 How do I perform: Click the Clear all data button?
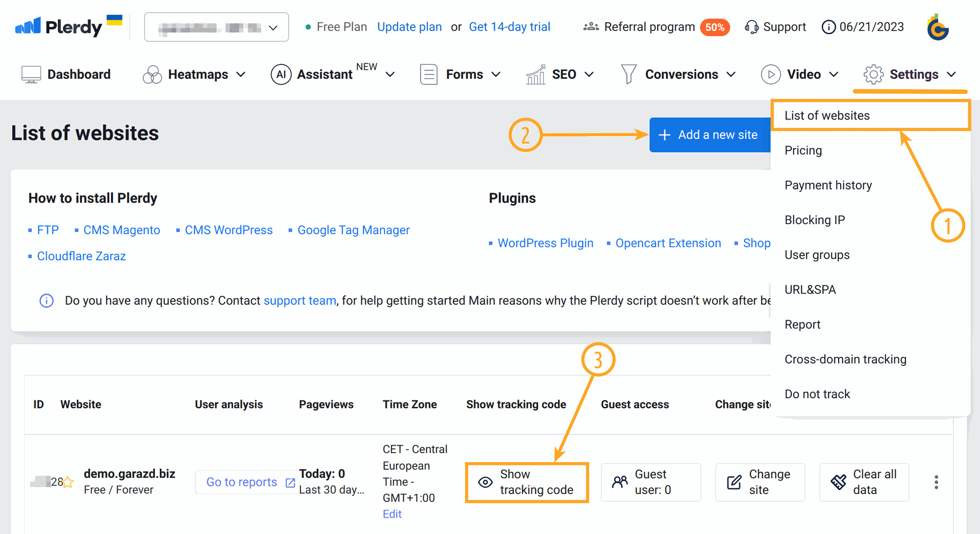coord(864,482)
